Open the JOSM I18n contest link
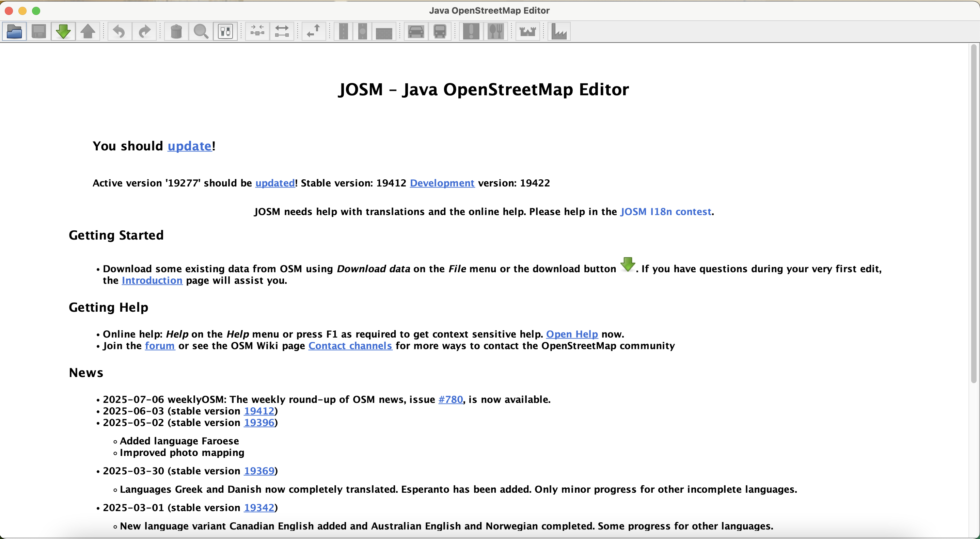The image size is (980, 539). [666, 211]
